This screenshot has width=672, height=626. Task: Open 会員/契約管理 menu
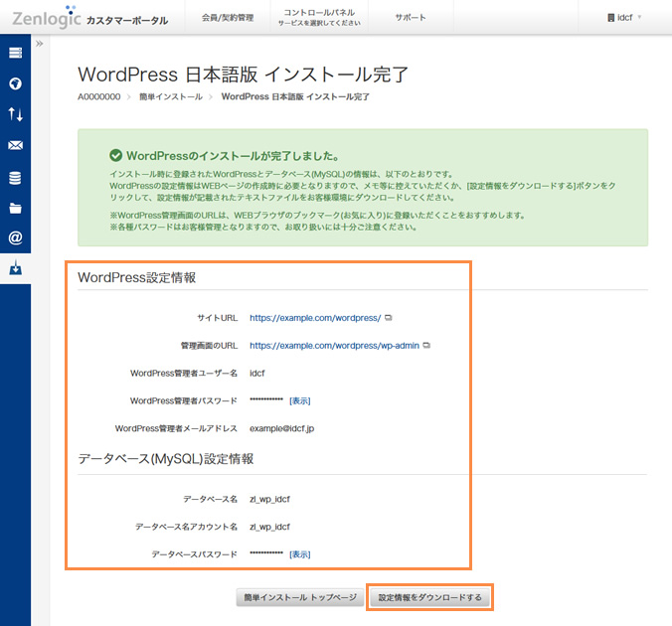pyautogui.click(x=228, y=18)
